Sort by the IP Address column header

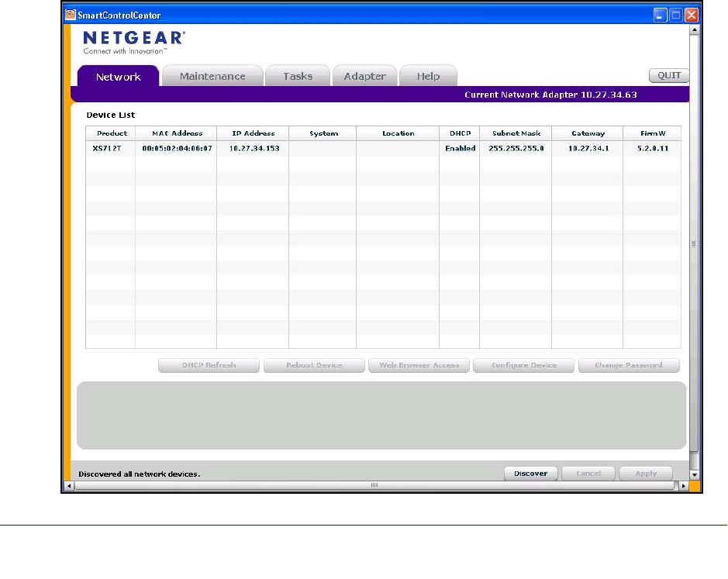coord(253,133)
